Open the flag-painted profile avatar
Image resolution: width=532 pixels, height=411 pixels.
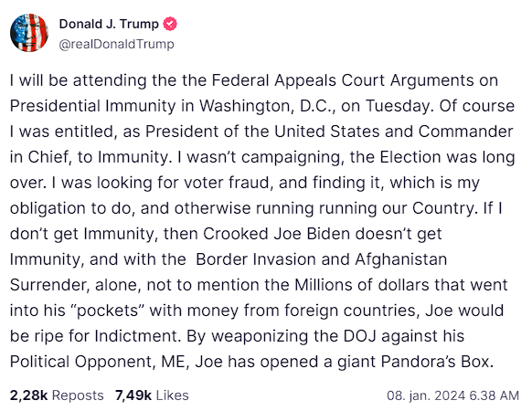[29, 33]
